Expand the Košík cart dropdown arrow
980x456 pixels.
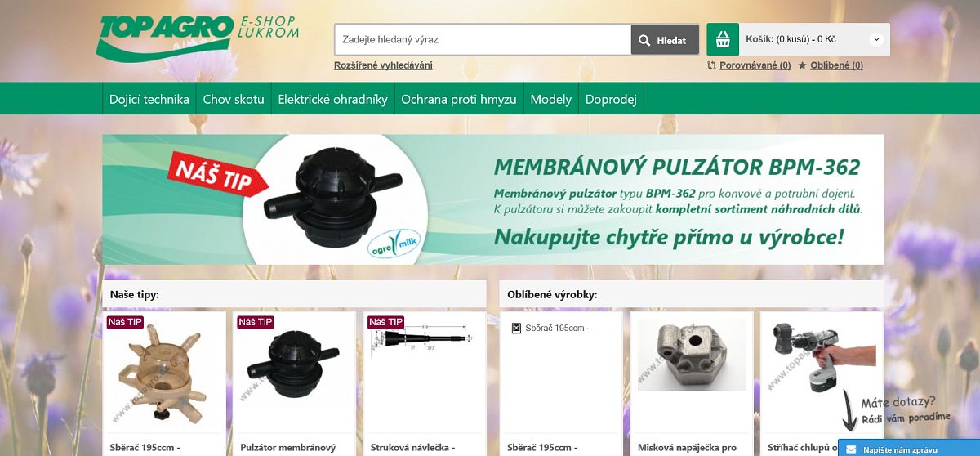click(876, 39)
